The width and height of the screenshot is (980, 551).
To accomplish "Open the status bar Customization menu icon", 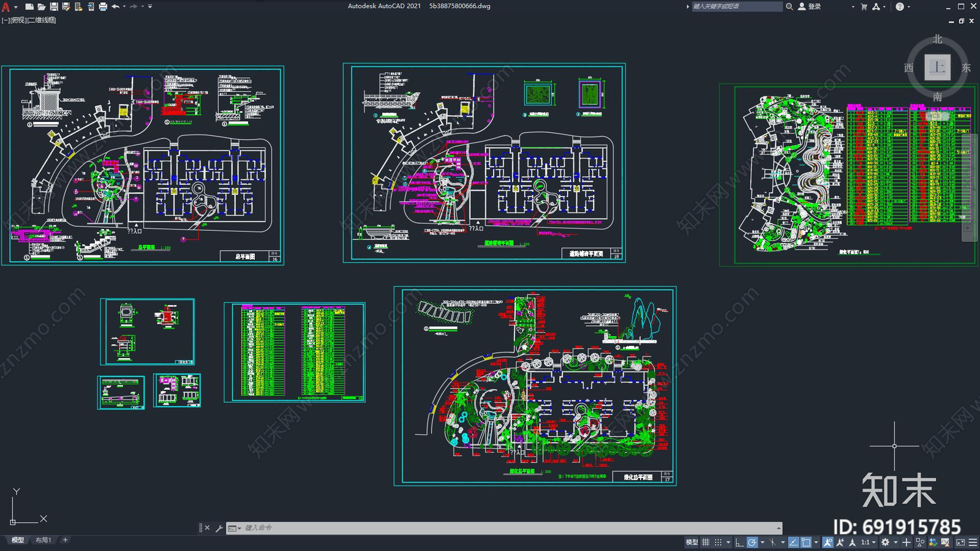I will [x=973, y=542].
